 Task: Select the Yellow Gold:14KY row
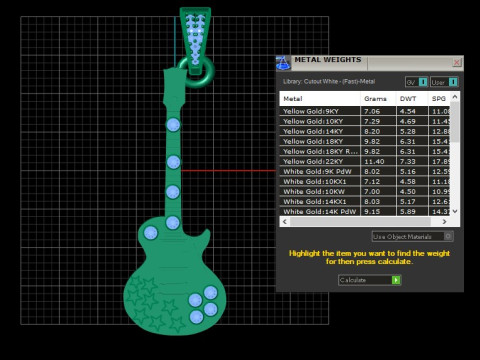pos(365,131)
